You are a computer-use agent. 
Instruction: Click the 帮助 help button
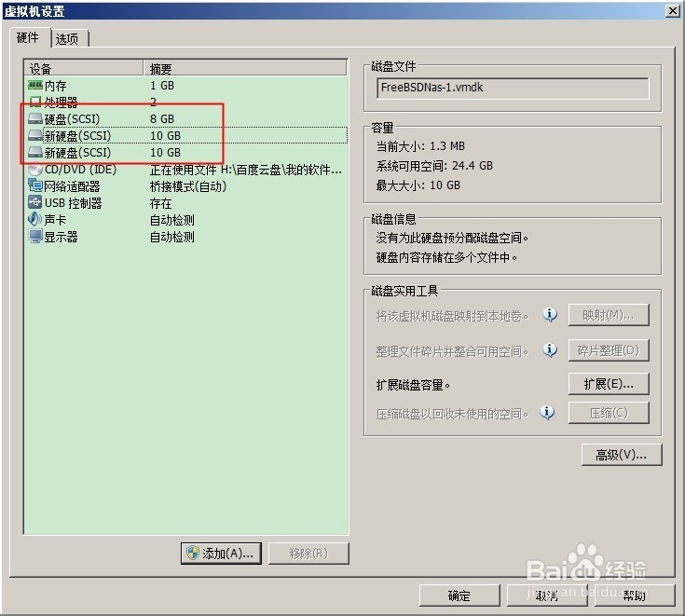[x=635, y=595]
